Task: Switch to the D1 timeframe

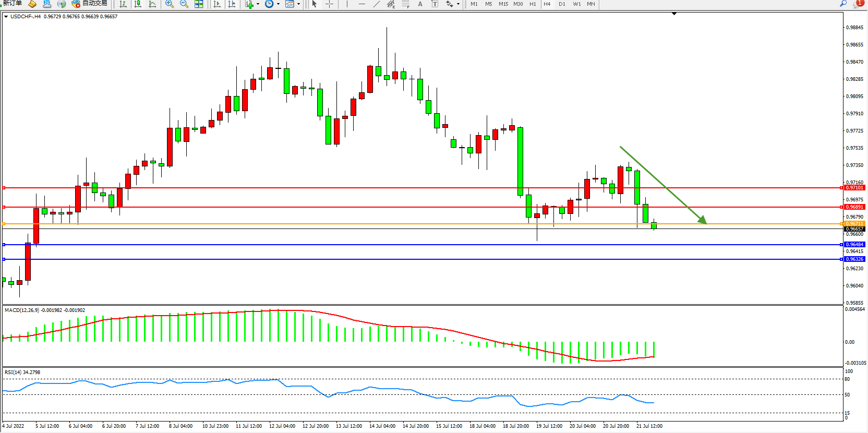Action: 562,4
